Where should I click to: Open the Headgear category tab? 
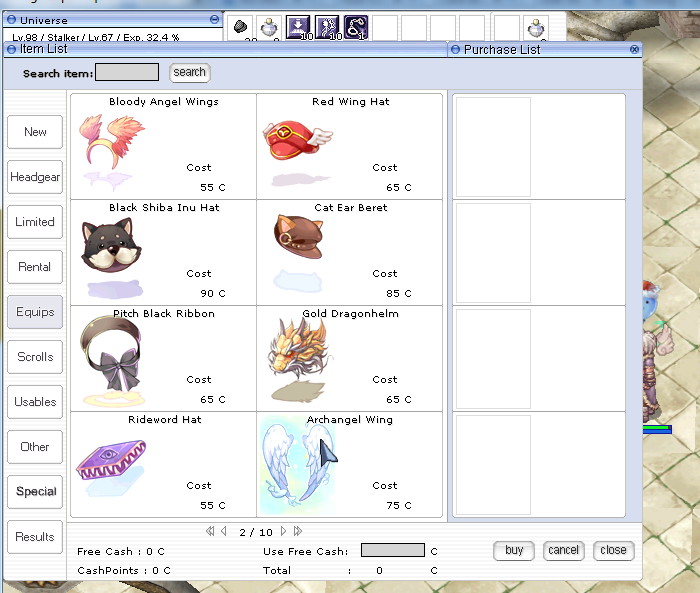coord(35,177)
